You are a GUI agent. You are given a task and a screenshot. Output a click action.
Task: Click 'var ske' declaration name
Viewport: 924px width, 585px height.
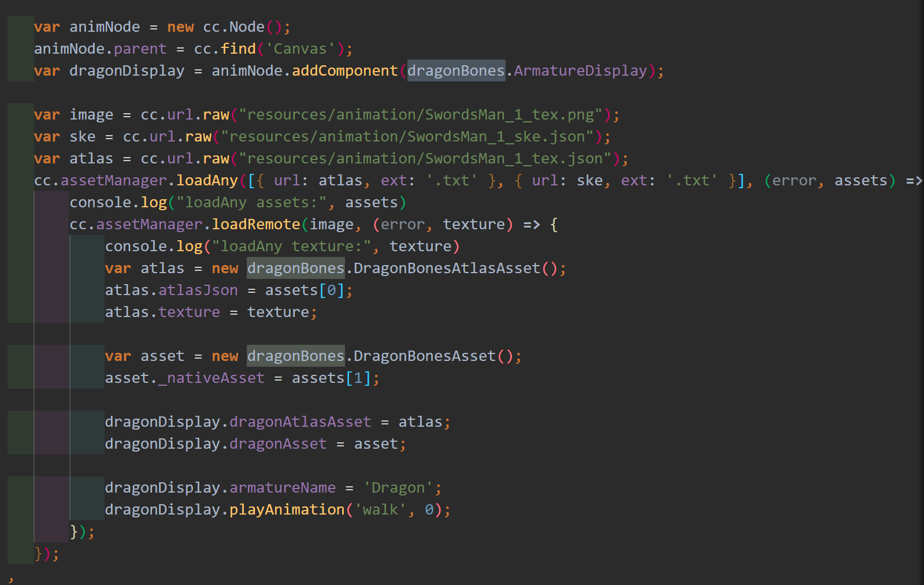(83, 136)
